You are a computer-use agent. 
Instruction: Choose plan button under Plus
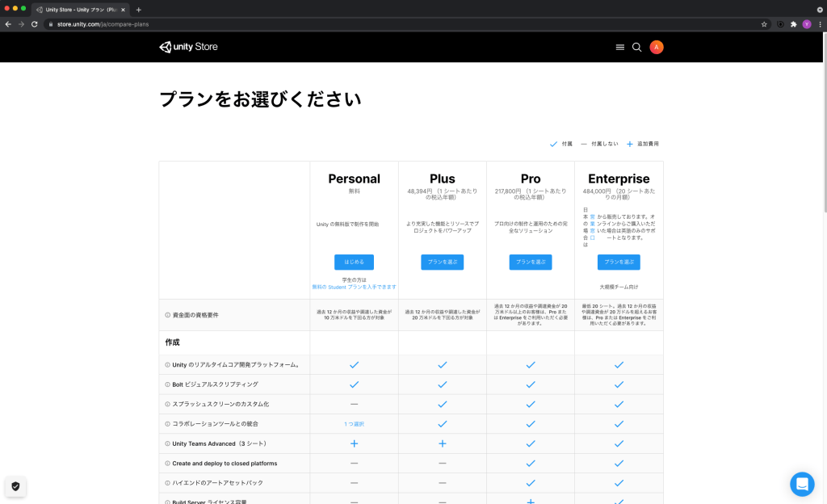point(442,262)
